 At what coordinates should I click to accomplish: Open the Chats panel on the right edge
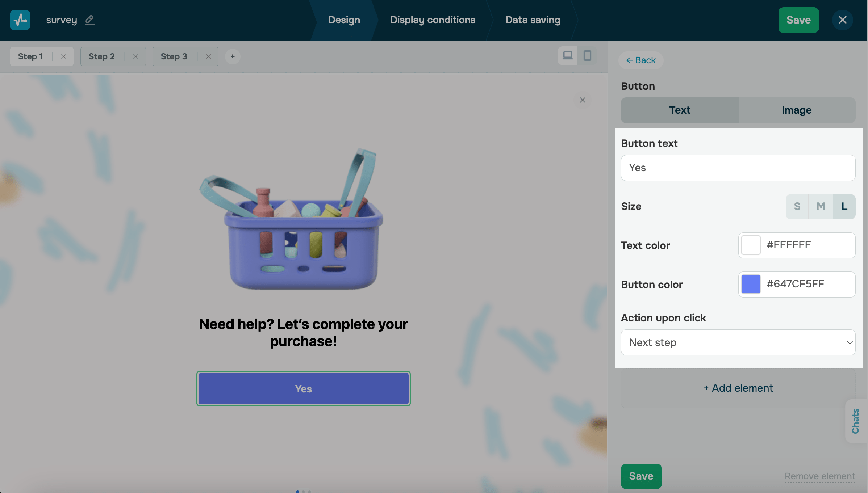tap(856, 421)
